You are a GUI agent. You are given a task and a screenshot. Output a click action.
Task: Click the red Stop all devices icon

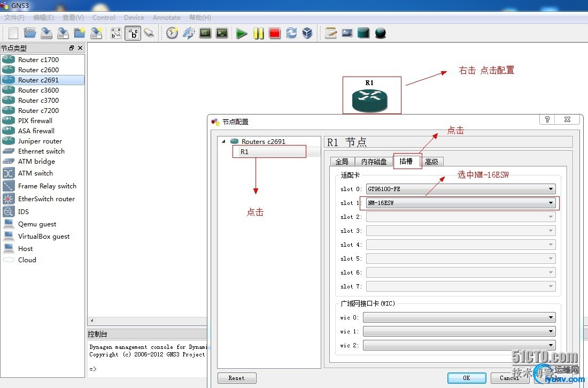(x=275, y=33)
